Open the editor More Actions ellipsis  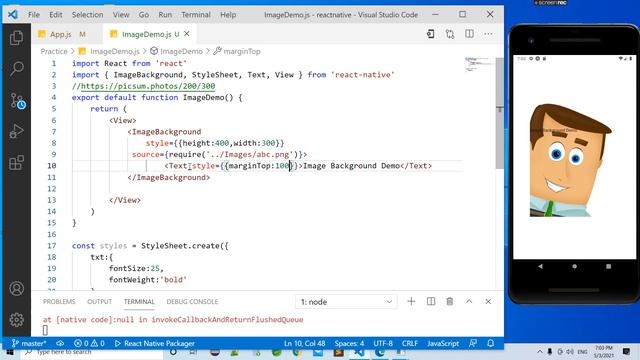coord(488,34)
